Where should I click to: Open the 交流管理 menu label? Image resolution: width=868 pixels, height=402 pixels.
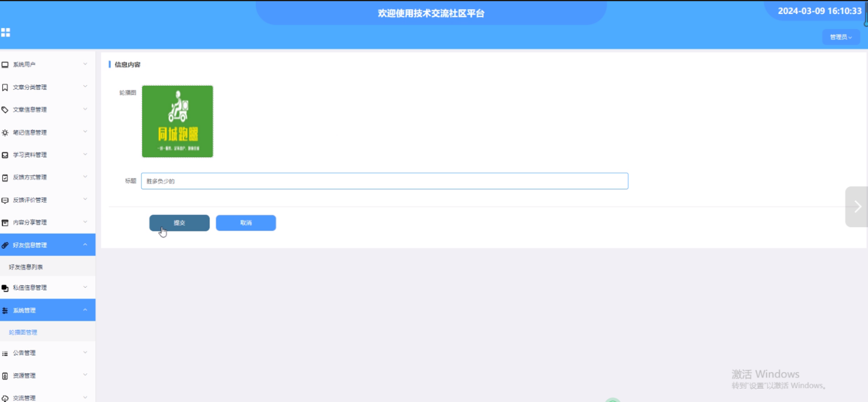(x=24, y=398)
